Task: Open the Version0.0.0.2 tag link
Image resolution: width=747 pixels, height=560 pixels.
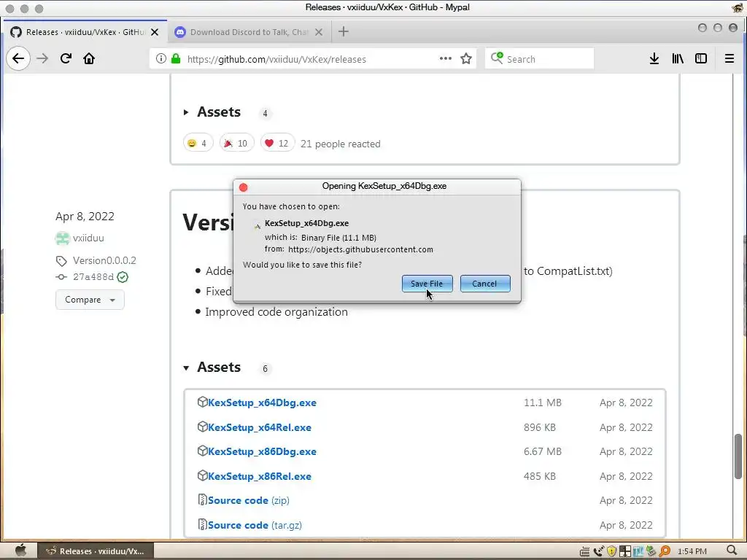Action: [x=104, y=260]
